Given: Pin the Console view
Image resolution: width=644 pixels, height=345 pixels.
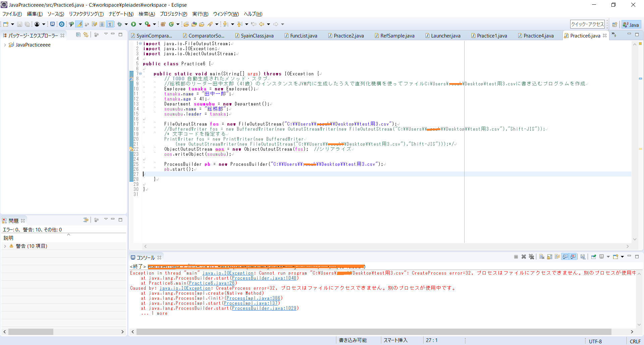Looking at the screenshot, I should (593, 257).
